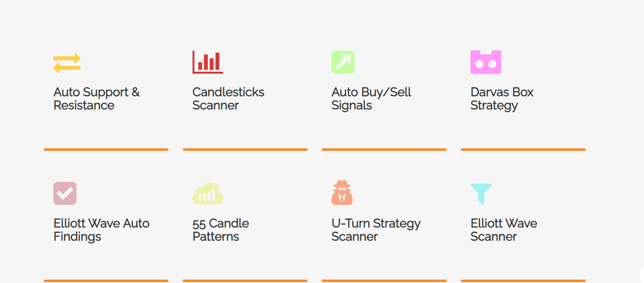Click orange bar under Darvas Box Strategy
Viewport: 644px width, 283px height.
(x=523, y=149)
